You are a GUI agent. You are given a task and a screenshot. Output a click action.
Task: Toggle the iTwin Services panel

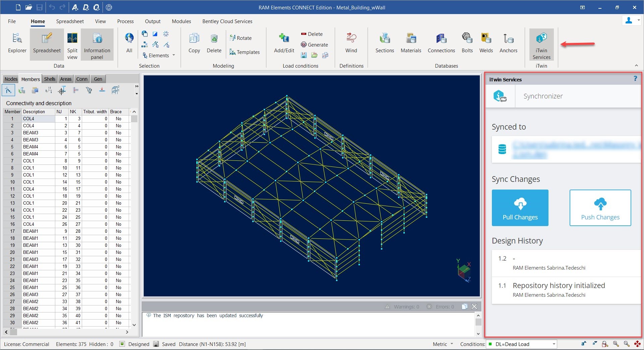pos(541,45)
